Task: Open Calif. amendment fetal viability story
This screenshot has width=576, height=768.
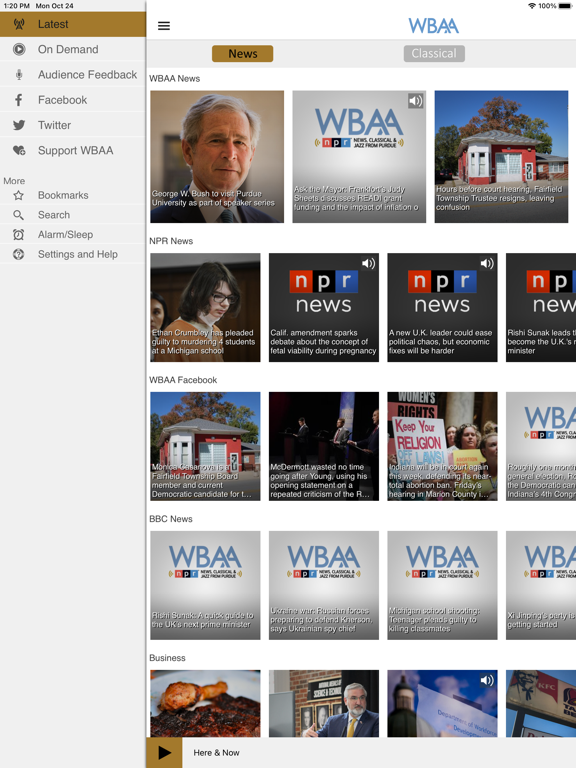Action: (x=324, y=308)
